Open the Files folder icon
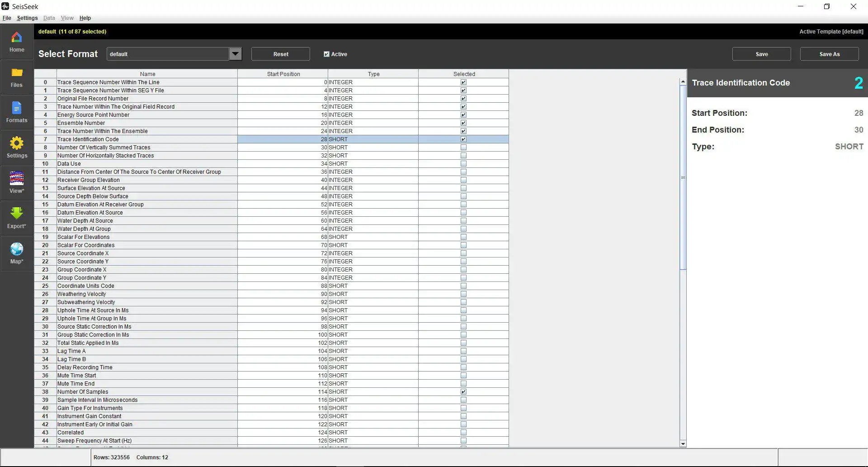This screenshot has width=868, height=467. 17,77
